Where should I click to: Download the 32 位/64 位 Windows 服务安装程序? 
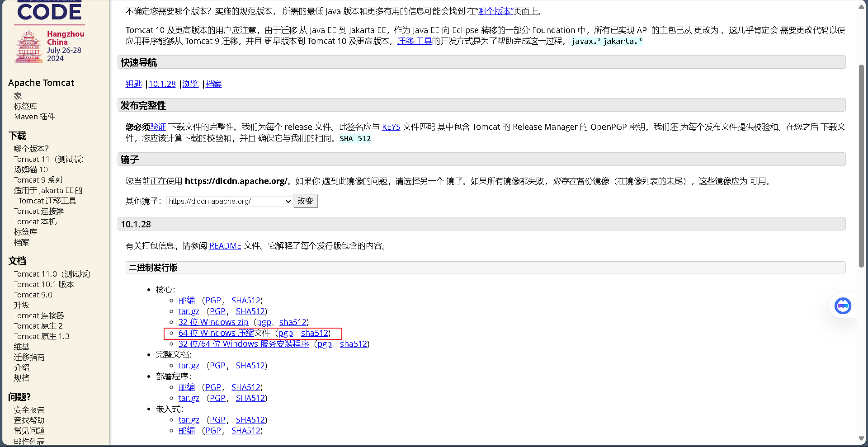[244, 344]
